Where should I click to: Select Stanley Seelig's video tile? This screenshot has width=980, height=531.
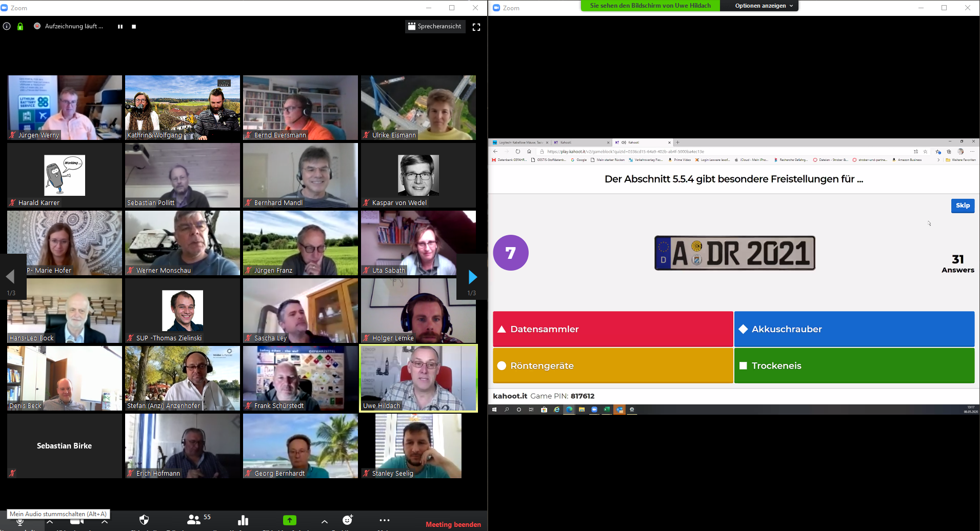click(418, 446)
